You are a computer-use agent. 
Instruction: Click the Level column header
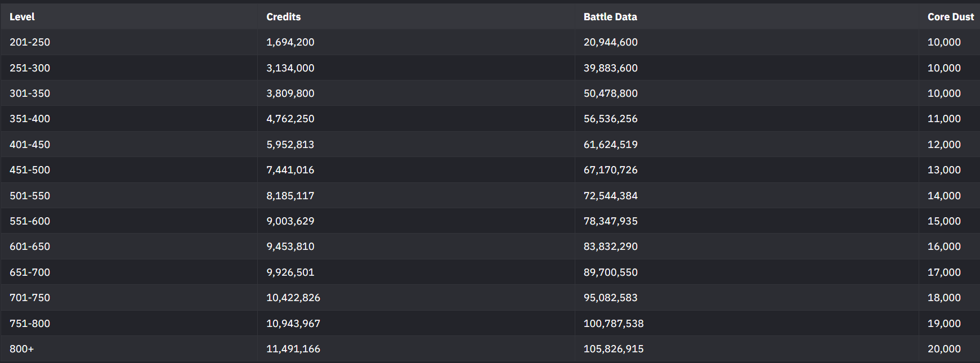point(22,17)
